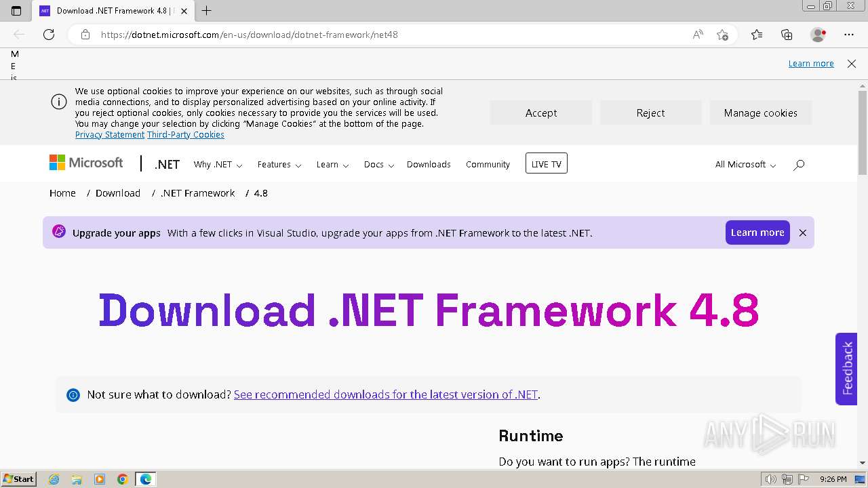Open the Downloads nav item
868x488 pixels.
coord(429,165)
